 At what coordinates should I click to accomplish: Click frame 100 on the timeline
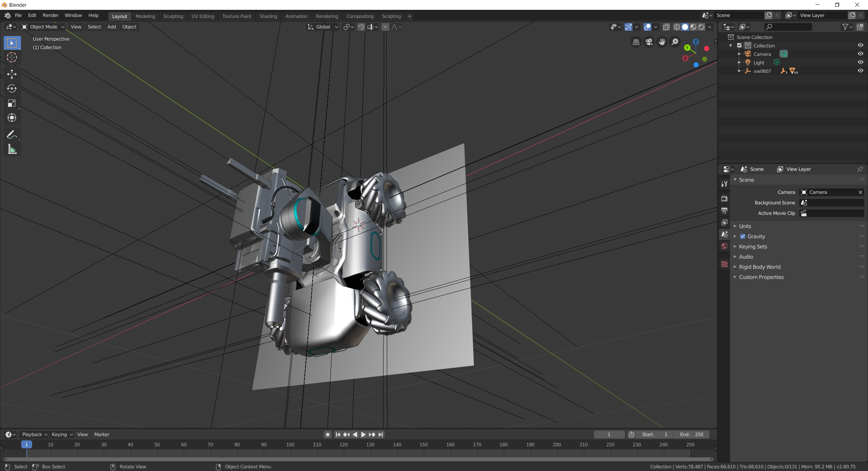(290, 444)
